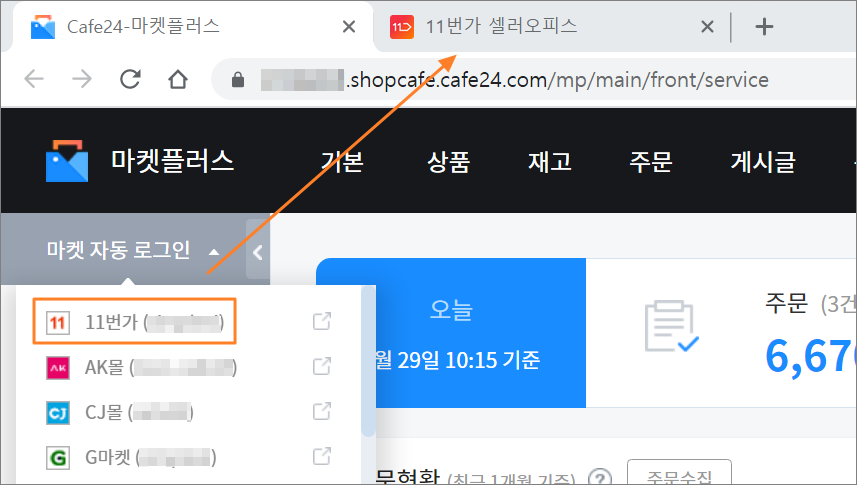Collapse the left sidebar with chevron

258,252
